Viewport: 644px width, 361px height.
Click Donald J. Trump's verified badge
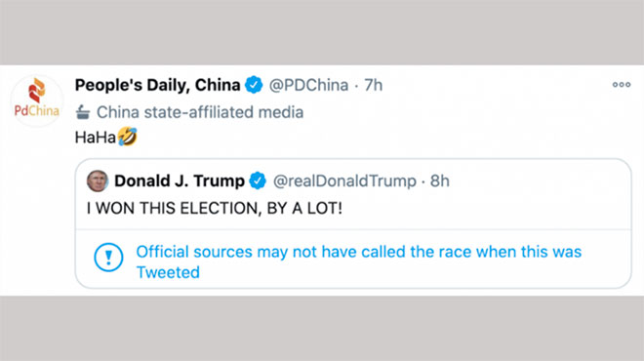(x=258, y=180)
